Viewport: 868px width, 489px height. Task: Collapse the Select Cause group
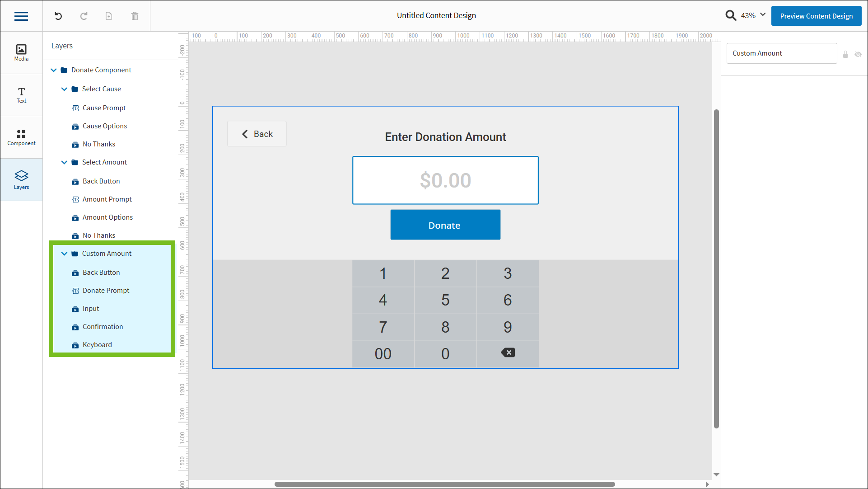tap(64, 89)
